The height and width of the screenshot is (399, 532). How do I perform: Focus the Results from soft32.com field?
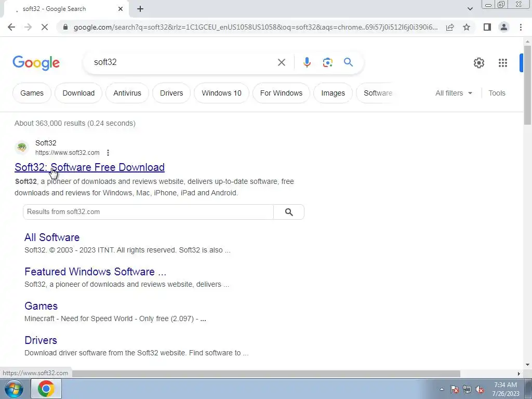coord(148,212)
